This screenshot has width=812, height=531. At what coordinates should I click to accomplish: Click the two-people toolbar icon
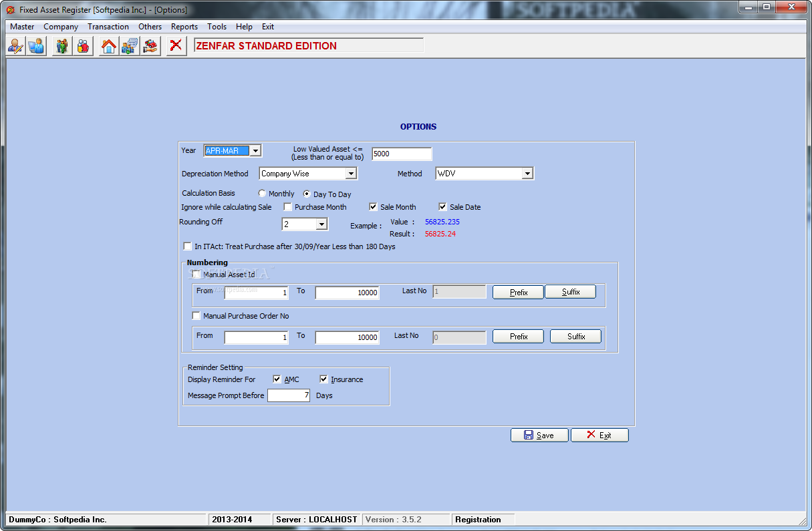coord(83,46)
